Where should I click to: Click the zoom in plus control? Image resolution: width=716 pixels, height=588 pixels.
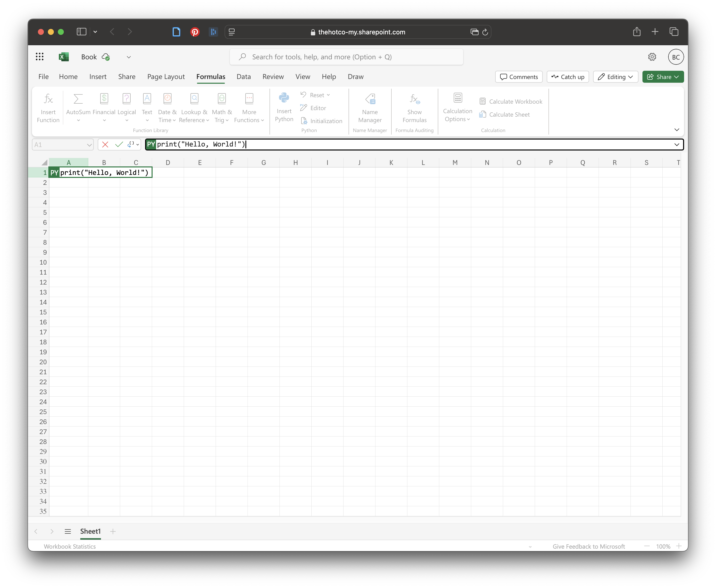coord(678,546)
